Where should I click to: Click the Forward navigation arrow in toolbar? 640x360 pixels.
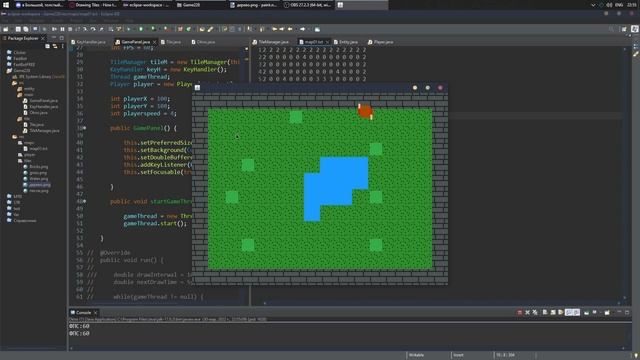point(302,29)
